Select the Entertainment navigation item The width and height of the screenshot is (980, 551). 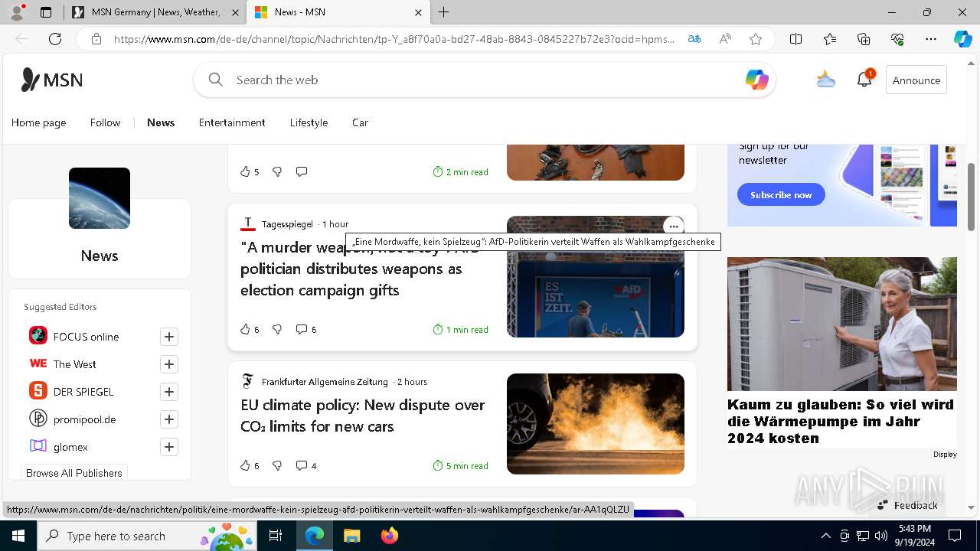(x=232, y=122)
